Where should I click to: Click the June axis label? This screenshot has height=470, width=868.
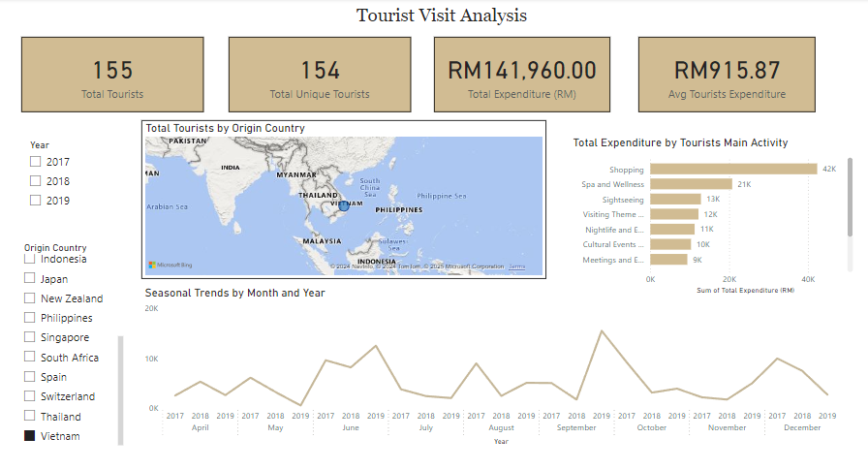(x=351, y=427)
